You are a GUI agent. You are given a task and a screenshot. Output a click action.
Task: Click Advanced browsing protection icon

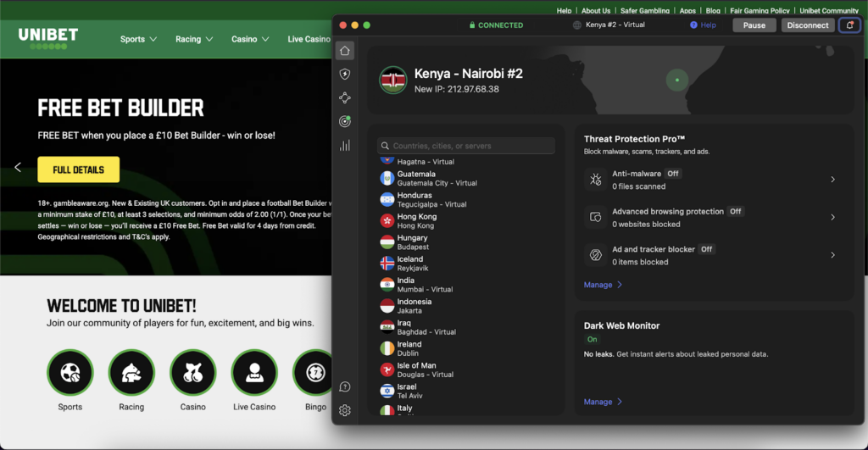tap(596, 217)
